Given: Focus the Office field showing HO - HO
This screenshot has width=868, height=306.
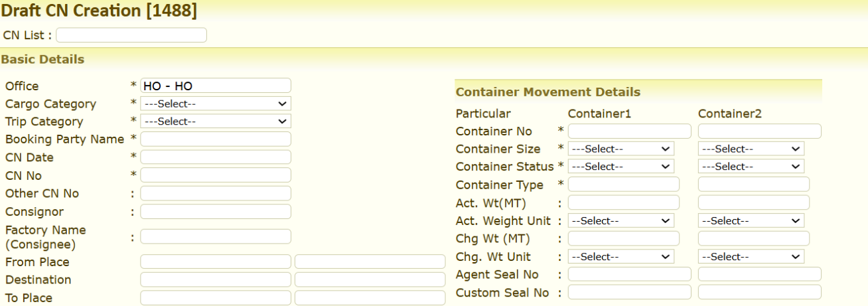Looking at the screenshot, I should 215,86.
